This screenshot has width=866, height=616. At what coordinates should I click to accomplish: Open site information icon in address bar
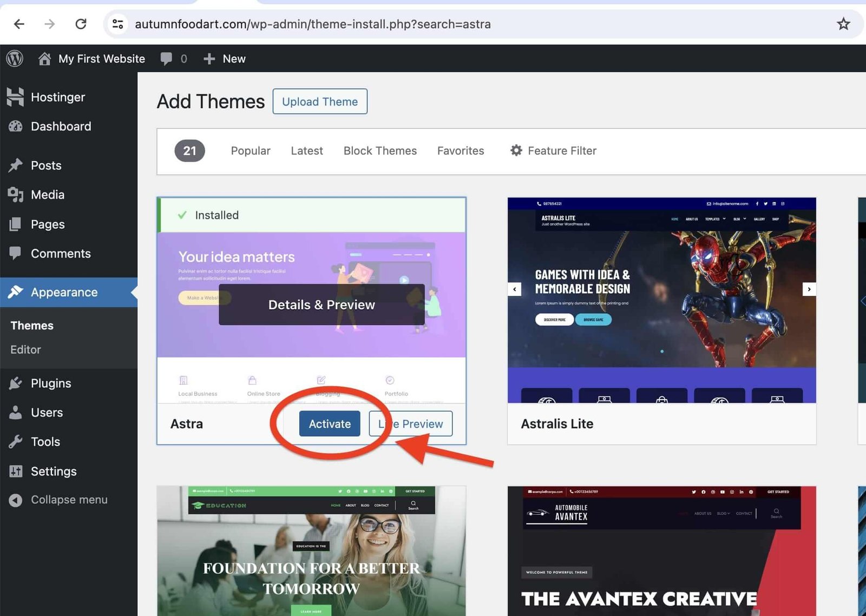coord(117,24)
